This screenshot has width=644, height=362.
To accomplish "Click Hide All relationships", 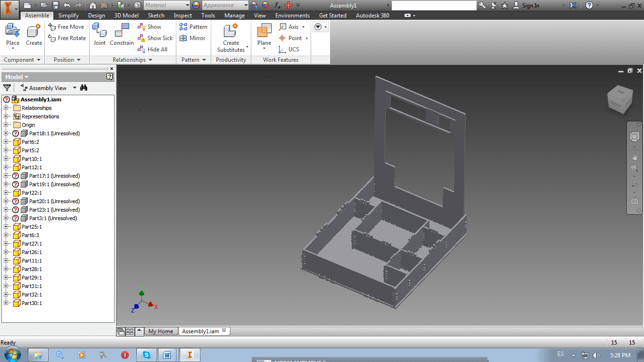I will click(153, 49).
